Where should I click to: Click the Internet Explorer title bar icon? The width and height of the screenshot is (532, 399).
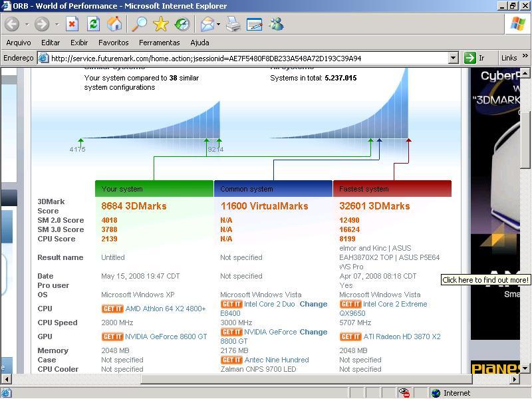point(7,6)
